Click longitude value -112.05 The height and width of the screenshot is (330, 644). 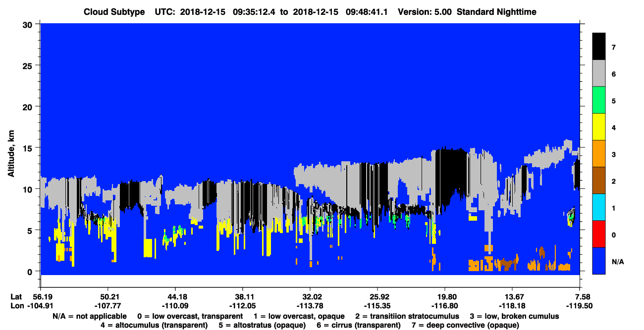[242, 306]
